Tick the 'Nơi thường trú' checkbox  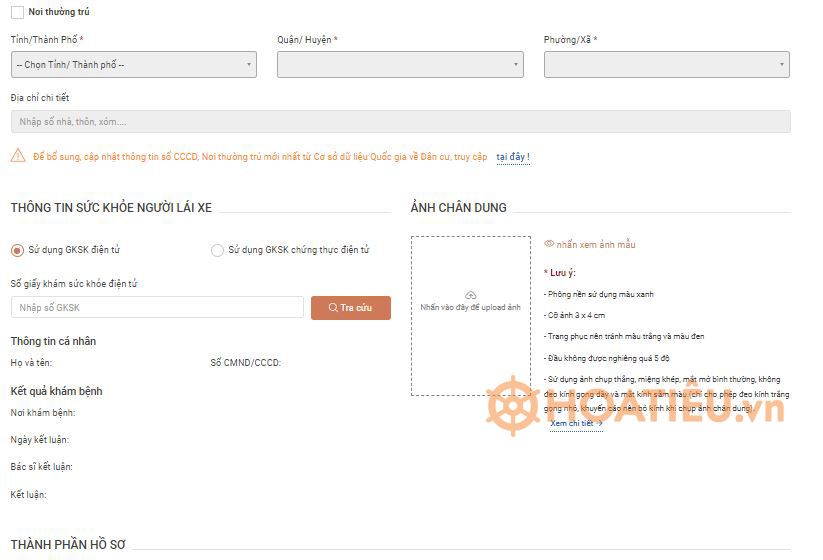[17, 12]
